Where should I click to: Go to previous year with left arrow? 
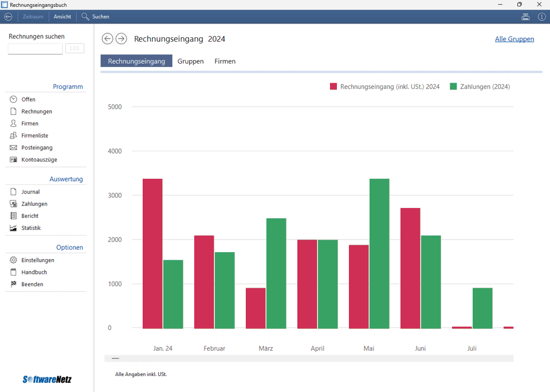[107, 38]
